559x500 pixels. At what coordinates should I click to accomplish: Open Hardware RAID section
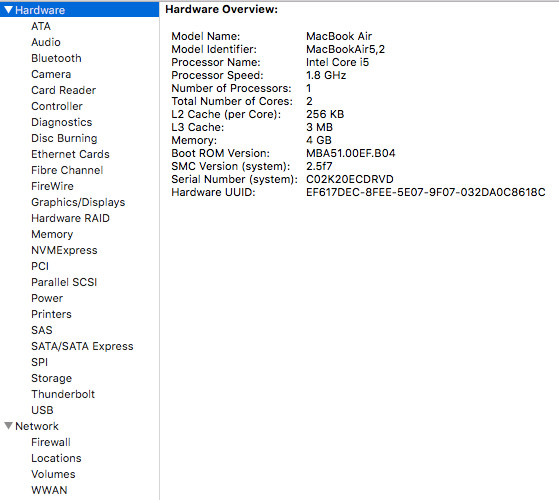click(x=70, y=218)
